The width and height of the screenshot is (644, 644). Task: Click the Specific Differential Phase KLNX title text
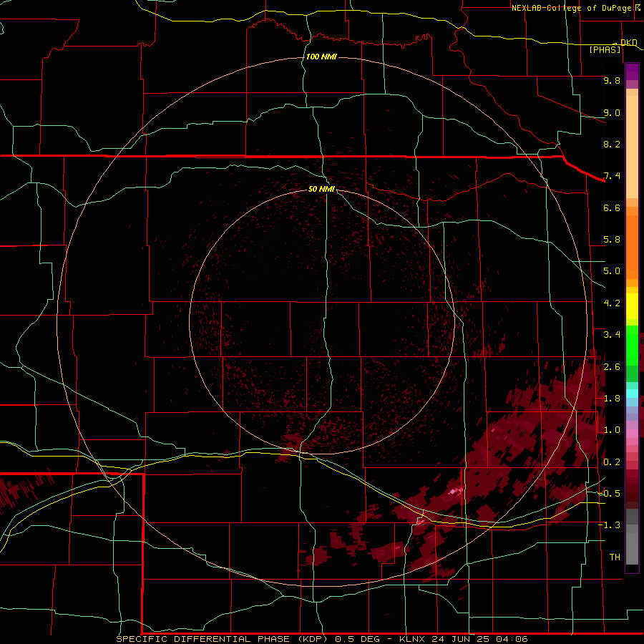[x=321, y=639]
